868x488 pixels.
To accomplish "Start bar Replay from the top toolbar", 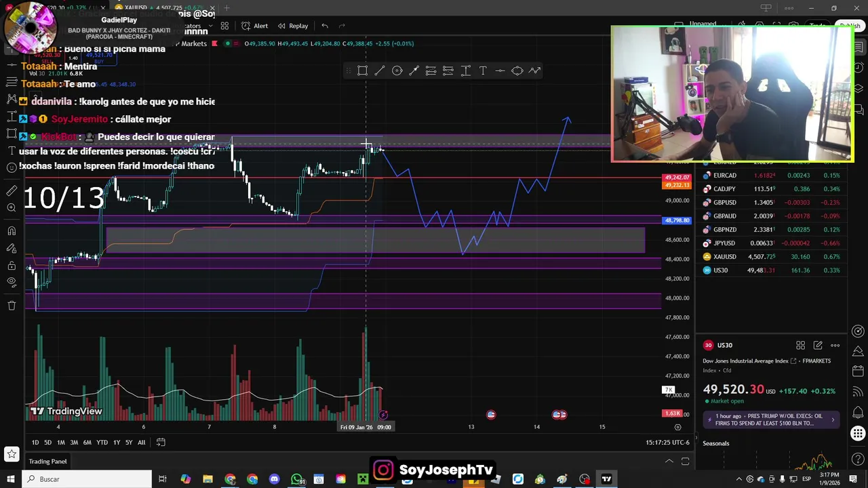I will (x=293, y=26).
